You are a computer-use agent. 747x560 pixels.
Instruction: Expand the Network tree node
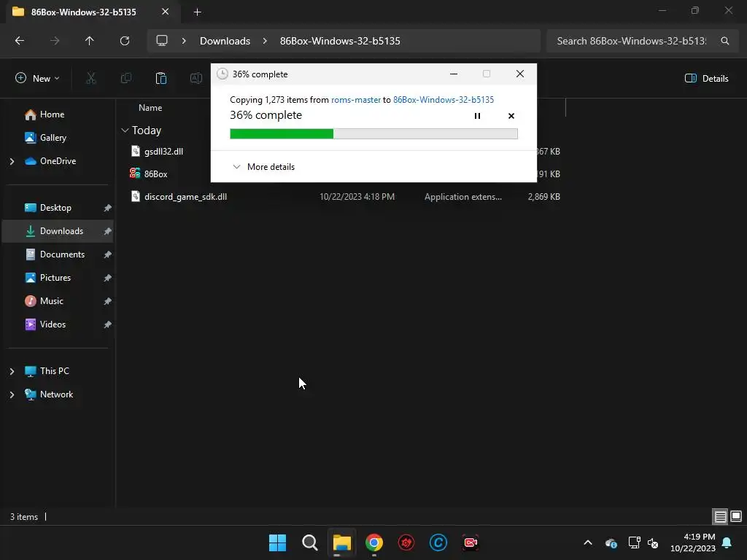click(x=12, y=394)
